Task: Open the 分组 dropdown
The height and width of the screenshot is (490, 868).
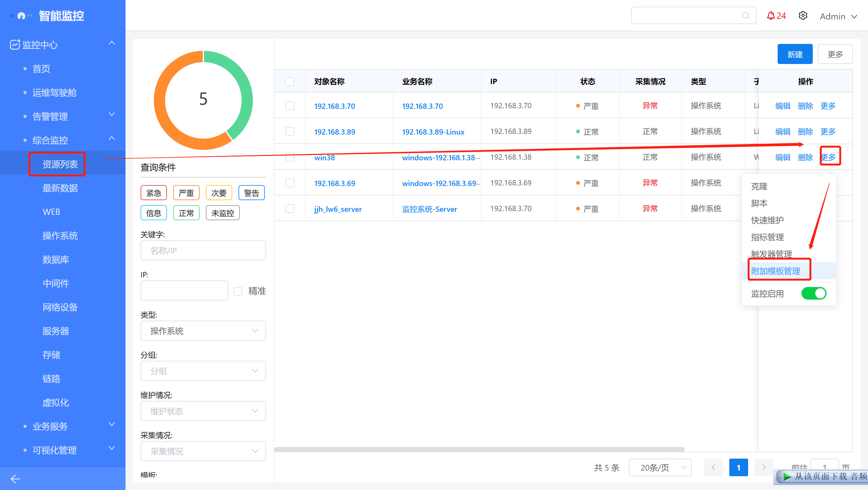Action: 203,371
